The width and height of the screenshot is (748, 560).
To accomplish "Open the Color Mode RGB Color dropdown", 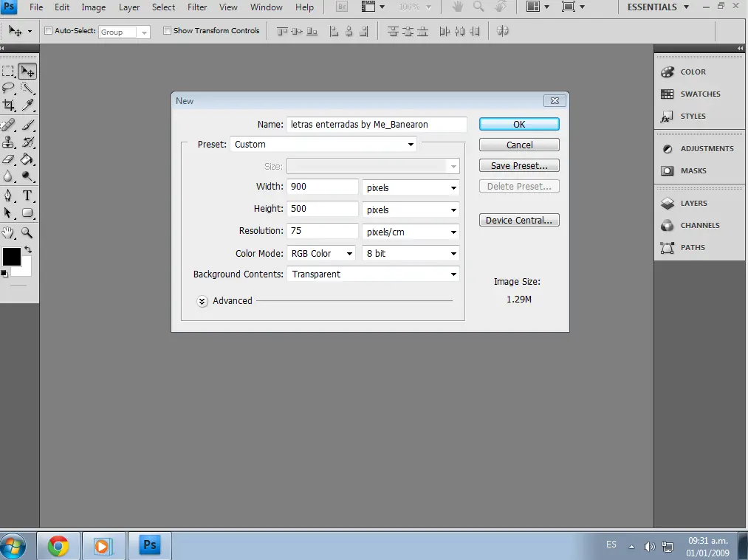I will pyautogui.click(x=321, y=254).
